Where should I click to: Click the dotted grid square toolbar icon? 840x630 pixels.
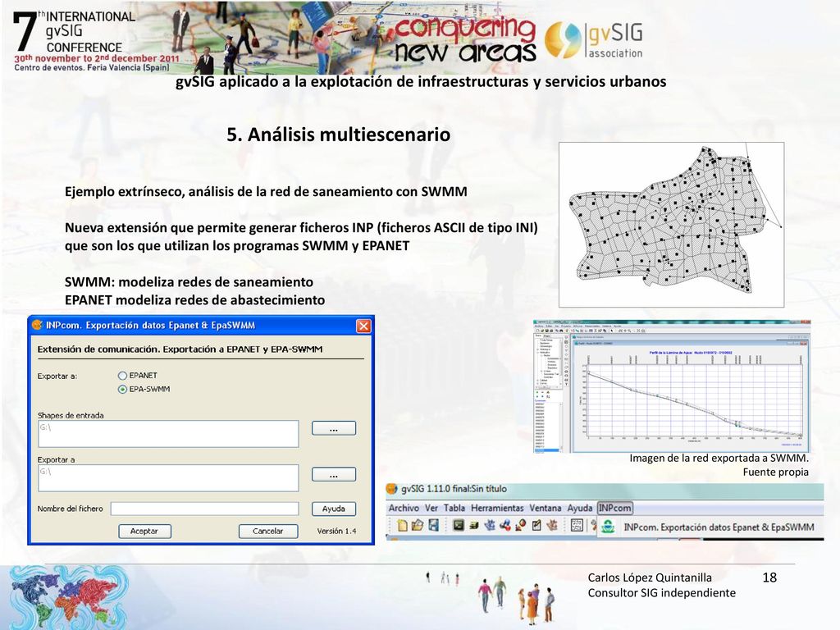tap(577, 525)
